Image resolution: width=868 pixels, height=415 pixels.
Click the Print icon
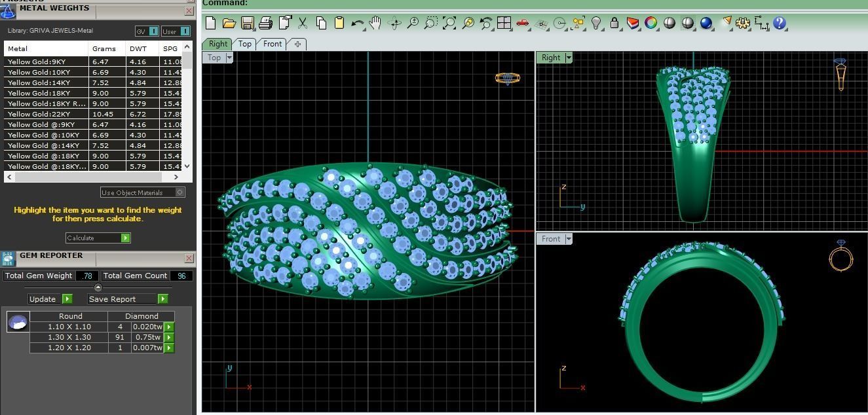click(265, 23)
